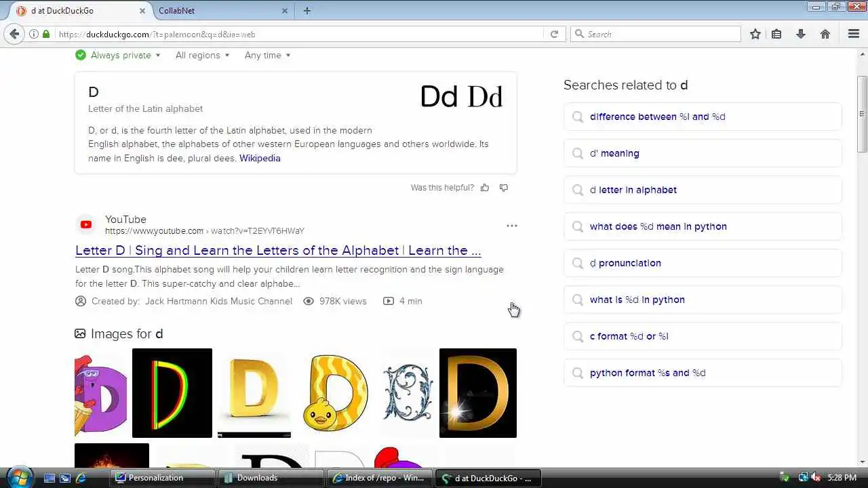This screenshot has height=488, width=868.
Task: Click the thumbs up helpful icon
Action: [485, 188]
